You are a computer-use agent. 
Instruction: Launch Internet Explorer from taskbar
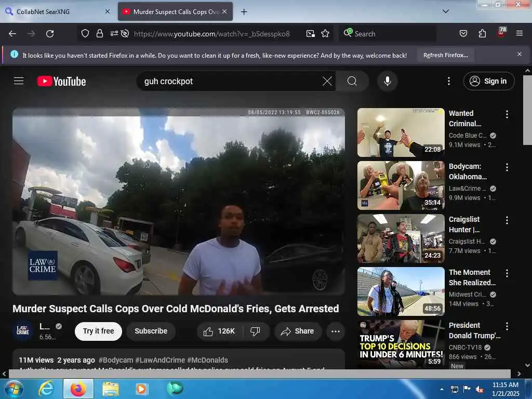[x=46, y=389]
